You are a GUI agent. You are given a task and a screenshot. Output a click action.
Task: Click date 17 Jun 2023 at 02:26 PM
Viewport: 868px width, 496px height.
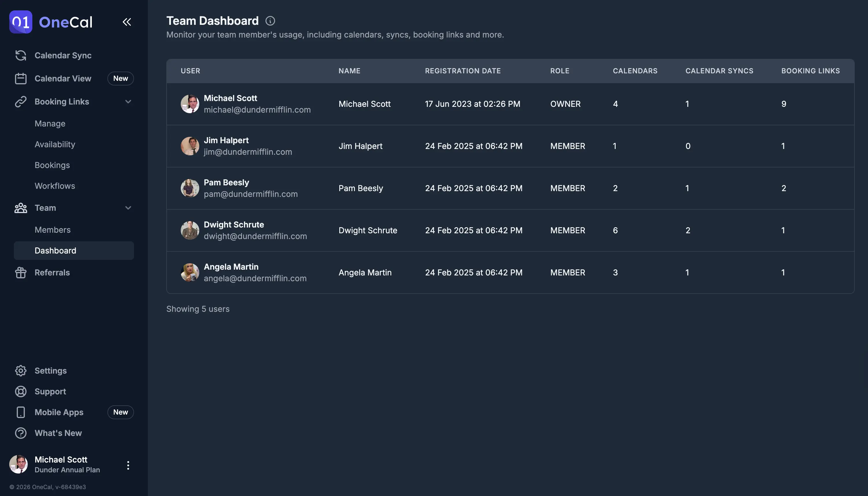point(472,104)
